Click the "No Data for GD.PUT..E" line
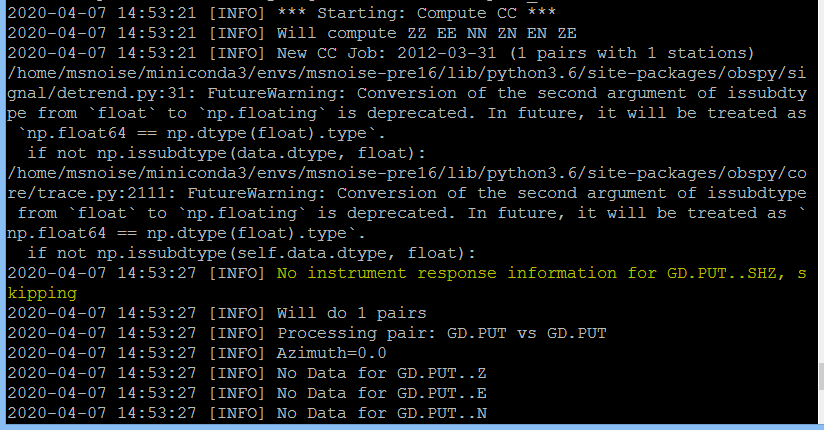Screen dimensions: 824x430 tap(381, 394)
